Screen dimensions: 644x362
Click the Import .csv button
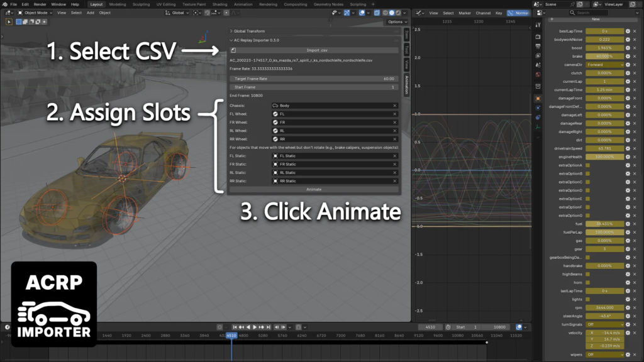coord(314,50)
